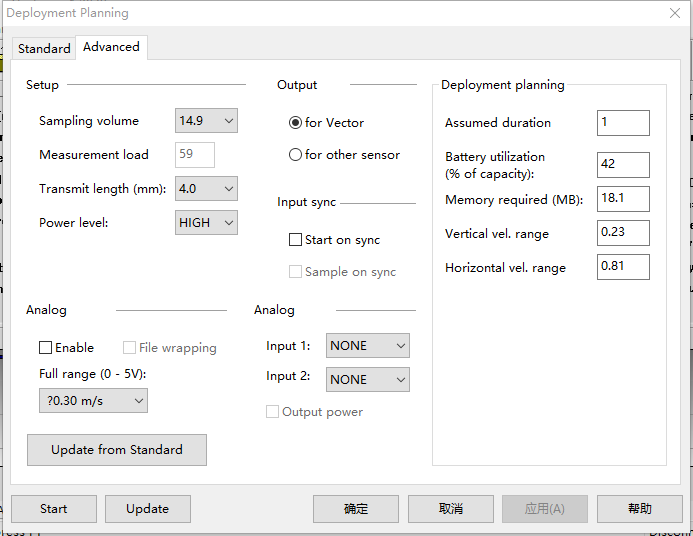Click the Assumed duration input field
Image resolution: width=693 pixels, height=536 pixels.
tap(623, 123)
